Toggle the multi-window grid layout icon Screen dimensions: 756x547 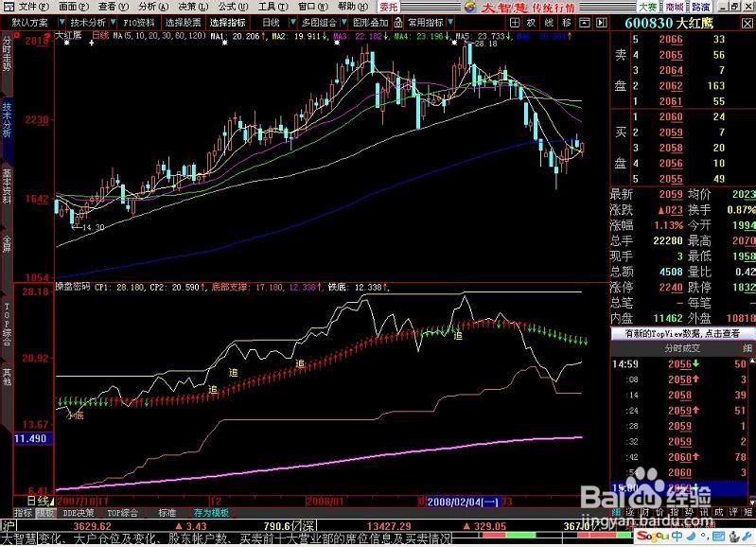pos(515,23)
